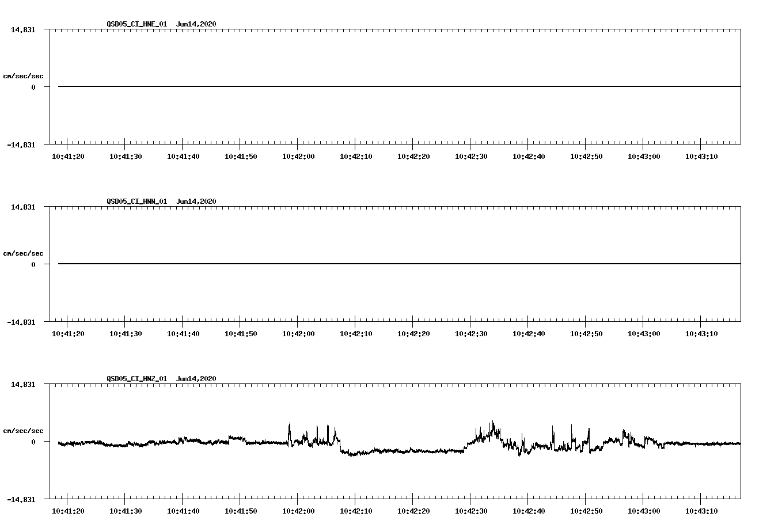Click the 10:42:50 time label under HNN plot
This screenshot has width=782, height=532.
[586, 333]
